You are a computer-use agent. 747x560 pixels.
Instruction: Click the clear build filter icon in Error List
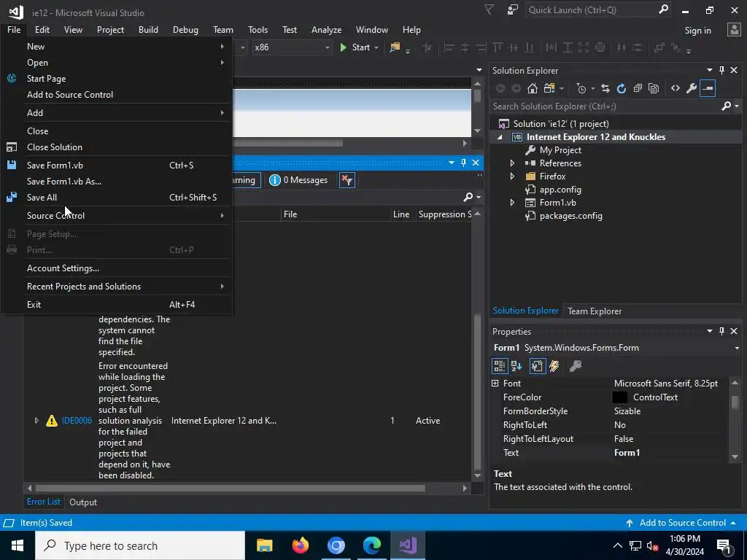(347, 180)
